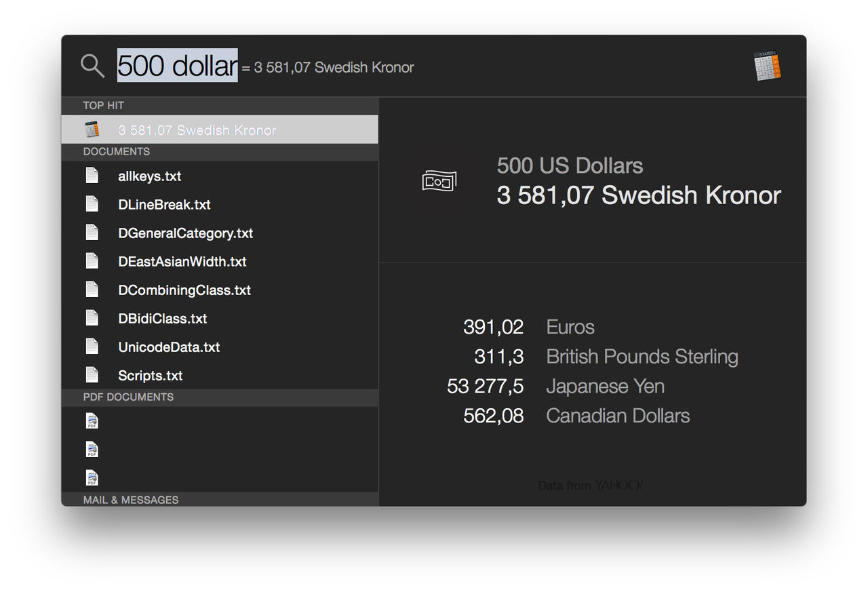Open the DCombiningClass.txt result
The width and height of the screenshot is (868, 594).
184,290
